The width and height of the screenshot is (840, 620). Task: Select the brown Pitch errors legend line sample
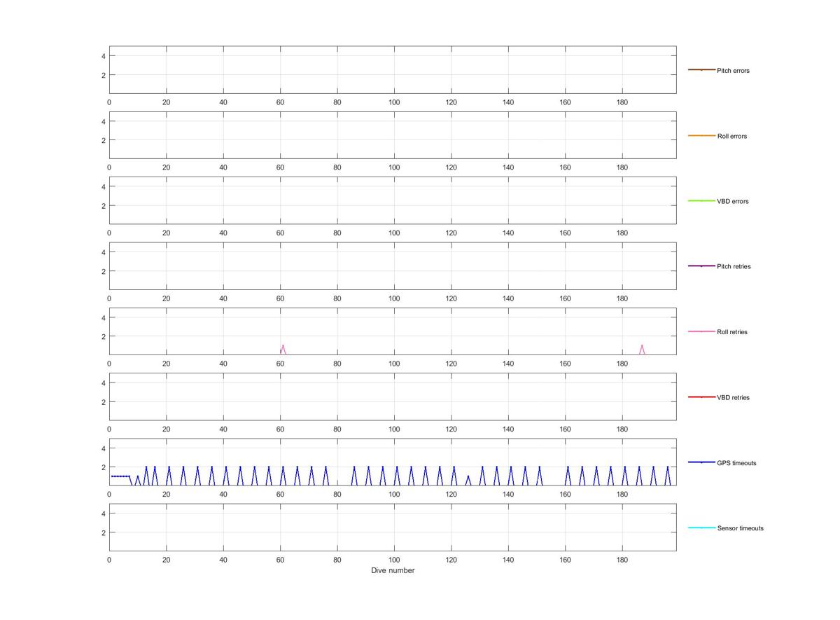701,70
